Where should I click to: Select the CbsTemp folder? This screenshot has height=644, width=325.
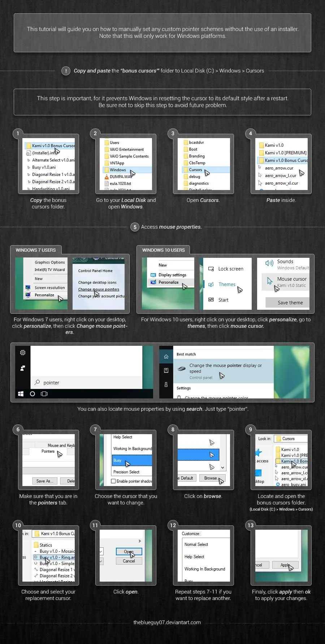click(x=195, y=163)
